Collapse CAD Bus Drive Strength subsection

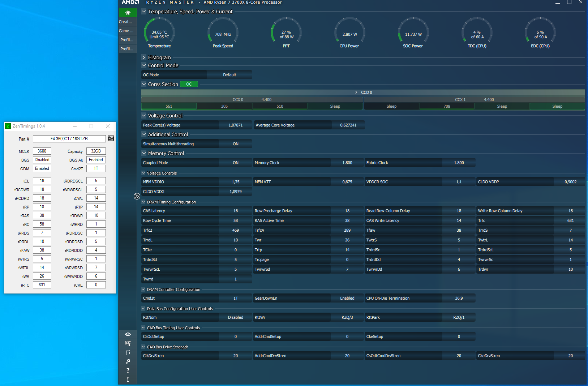(x=143, y=347)
